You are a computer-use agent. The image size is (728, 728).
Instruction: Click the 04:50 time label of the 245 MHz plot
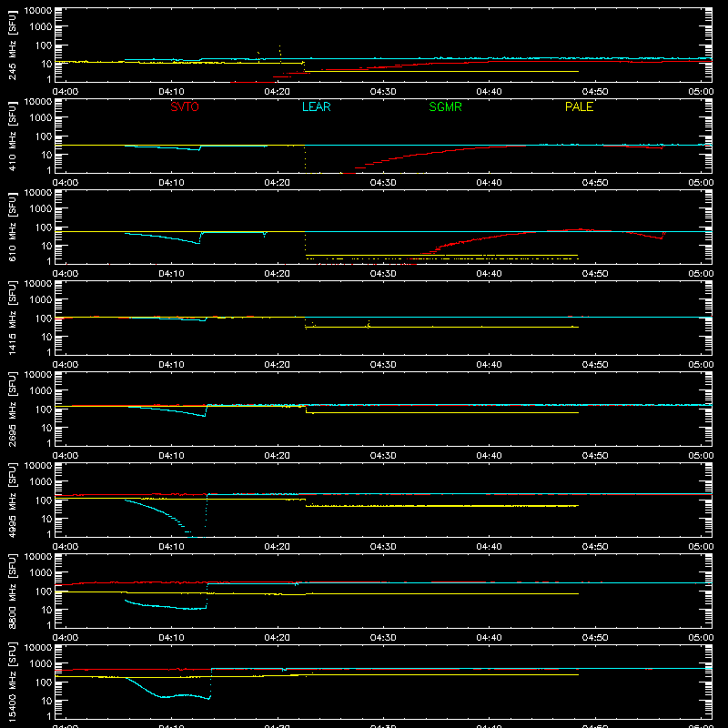coord(595,92)
